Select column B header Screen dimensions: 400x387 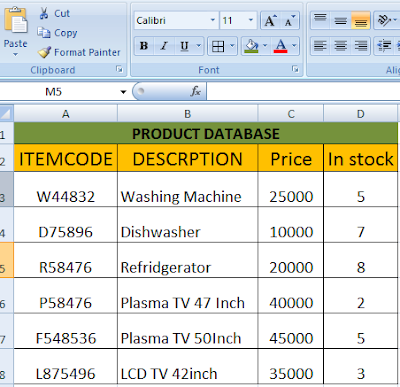pyautogui.click(x=188, y=114)
